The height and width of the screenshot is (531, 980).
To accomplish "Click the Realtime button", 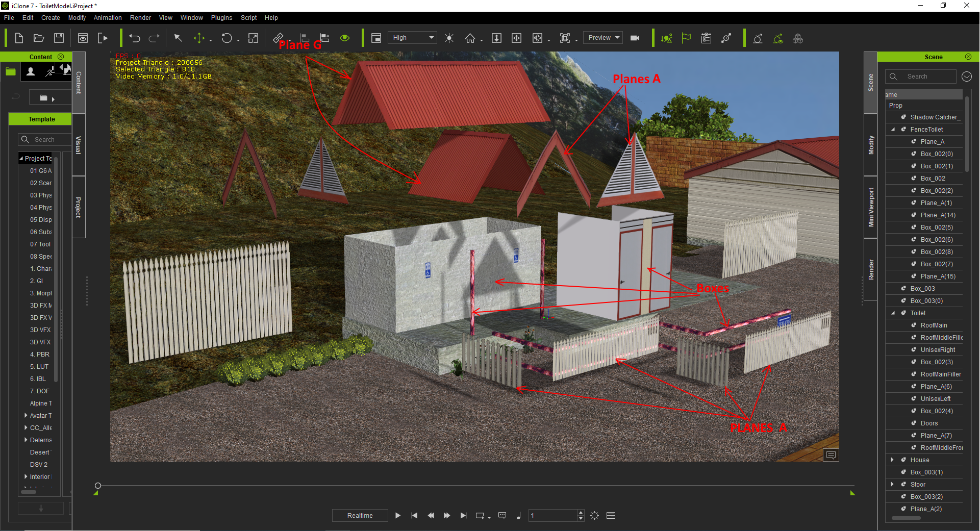I will pos(360,516).
